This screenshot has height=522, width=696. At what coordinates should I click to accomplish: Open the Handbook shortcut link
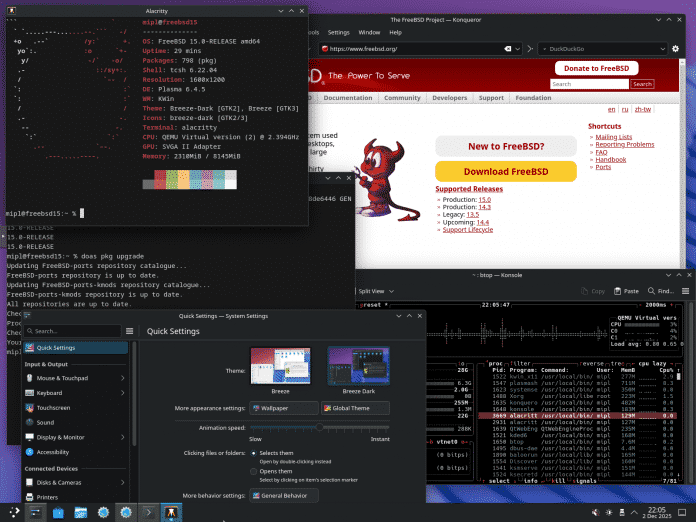(x=610, y=159)
